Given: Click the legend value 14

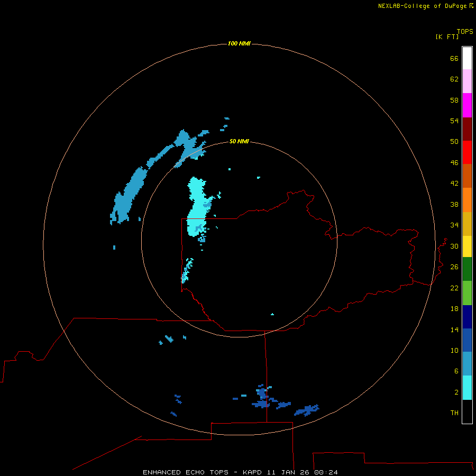Looking at the screenshot, I should tap(454, 329).
